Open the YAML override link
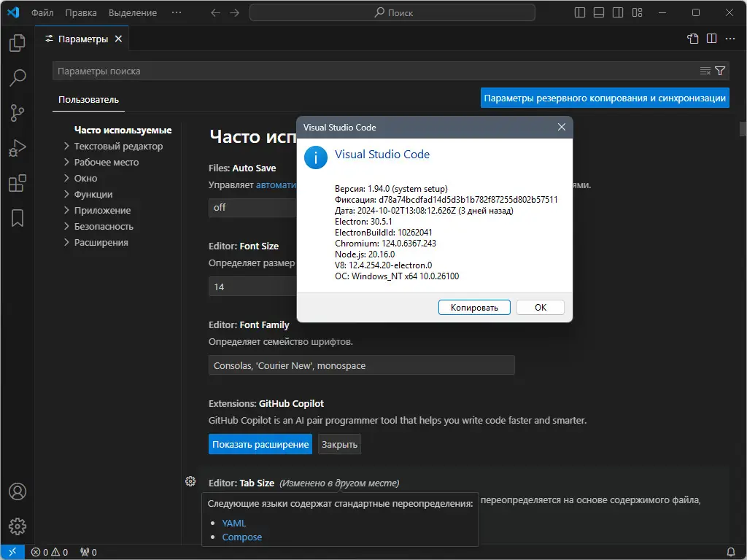747x560 pixels. (x=233, y=523)
